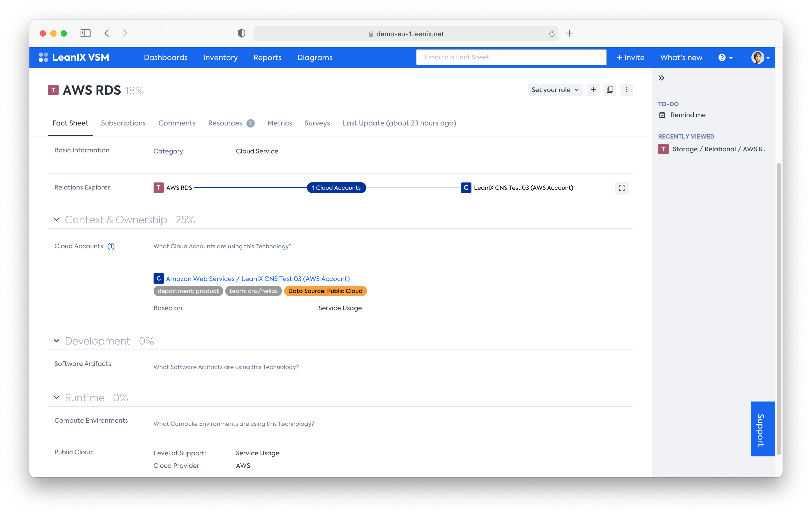Image resolution: width=812 pixels, height=516 pixels.
Task: Open the help question mark menu
Action: 725,58
